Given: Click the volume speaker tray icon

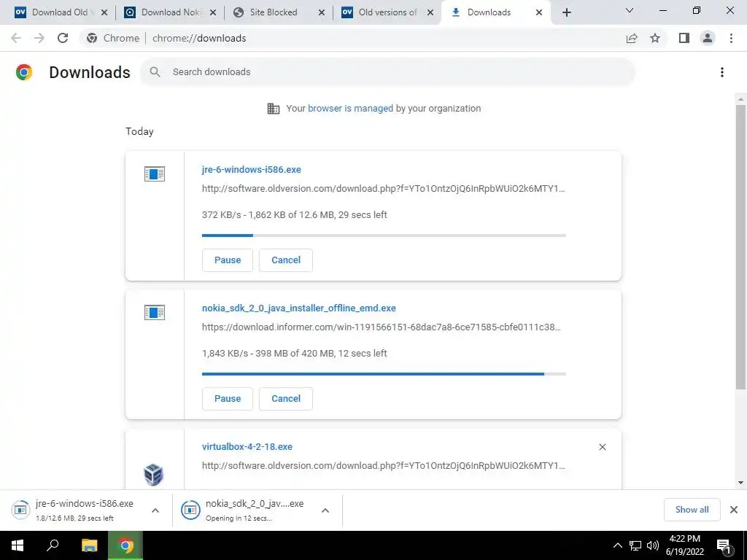Looking at the screenshot, I should coord(653,545).
